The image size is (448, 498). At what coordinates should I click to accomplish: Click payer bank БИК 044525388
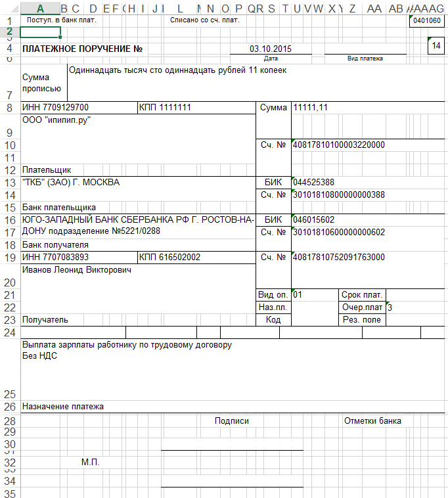pyautogui.click(x=314, y=183)
